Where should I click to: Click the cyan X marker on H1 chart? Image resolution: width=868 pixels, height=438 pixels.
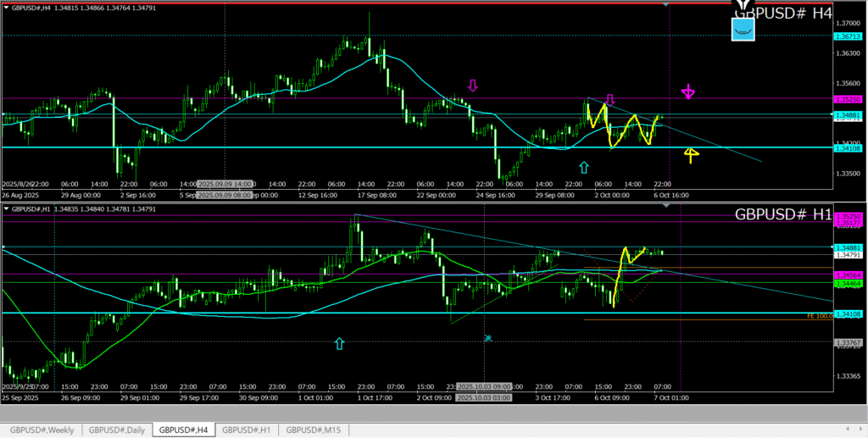point(488,338)
